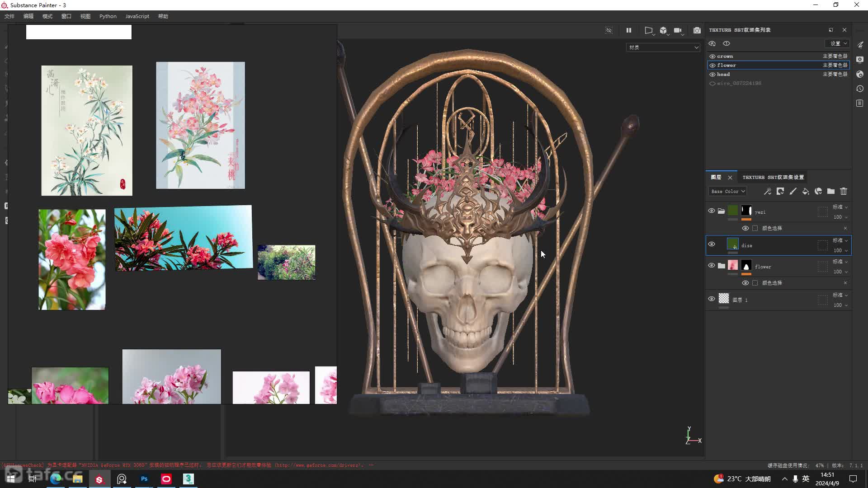Image resolution: width=868 pixels, height=488 pixels.
Task: Toggle all texture sets visibility eye-check icon
Action: coord(712,43)
